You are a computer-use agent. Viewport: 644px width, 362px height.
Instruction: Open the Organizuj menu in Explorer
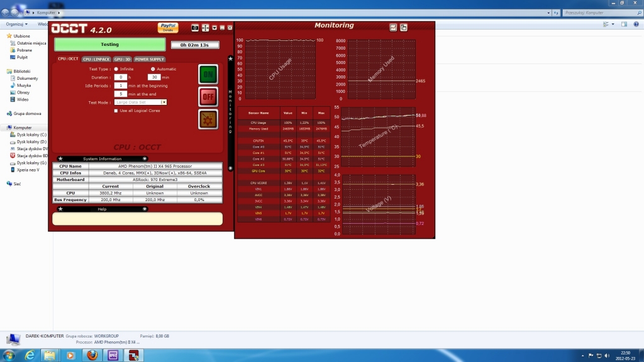coord(16,25)
